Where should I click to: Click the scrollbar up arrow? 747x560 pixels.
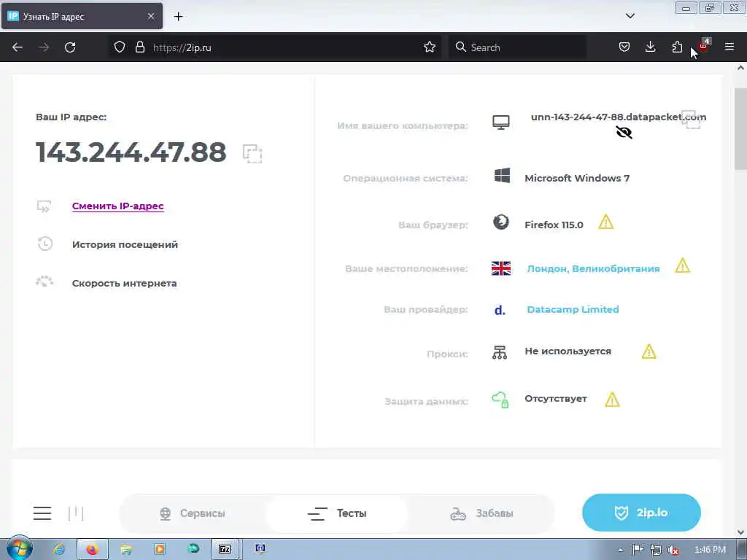741,68
